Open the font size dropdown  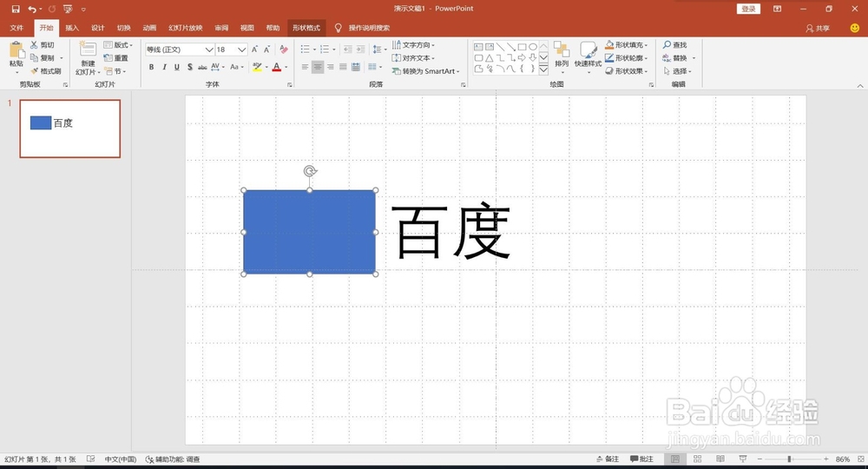[x=242, y=50]
